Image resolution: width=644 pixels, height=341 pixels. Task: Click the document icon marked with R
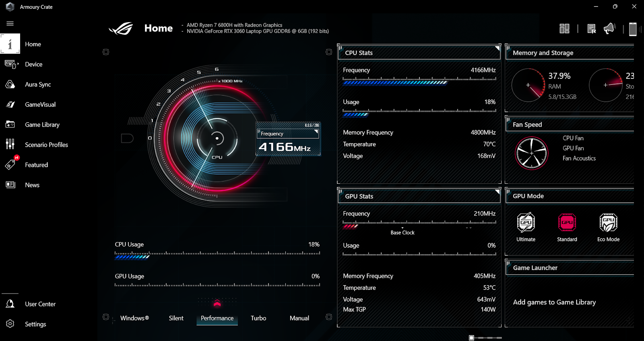pyautogui.click(x=591, y=29)
